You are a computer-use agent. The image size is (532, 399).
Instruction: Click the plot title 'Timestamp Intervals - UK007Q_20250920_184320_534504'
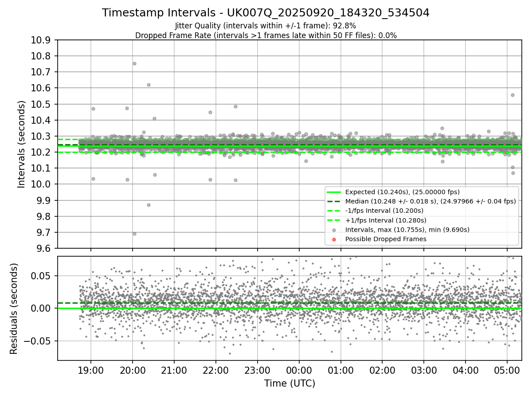click(266, 13)
